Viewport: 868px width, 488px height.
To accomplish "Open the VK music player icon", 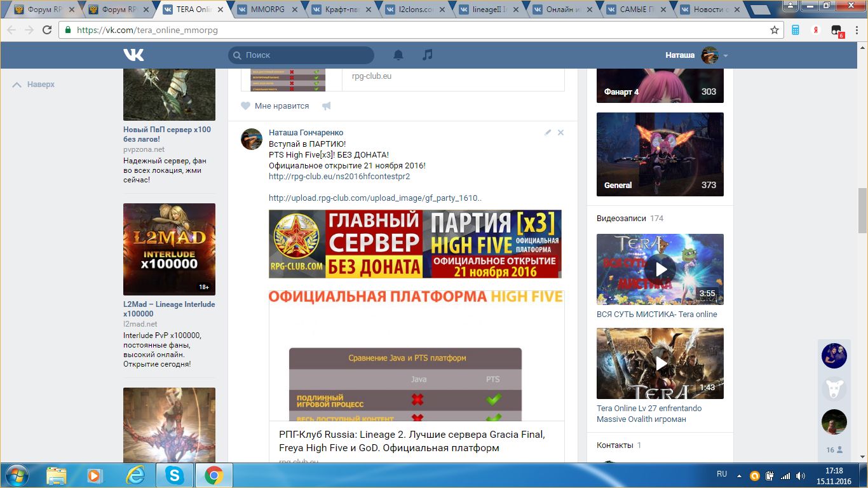I will pyautogui.click(x=428, y=55).
